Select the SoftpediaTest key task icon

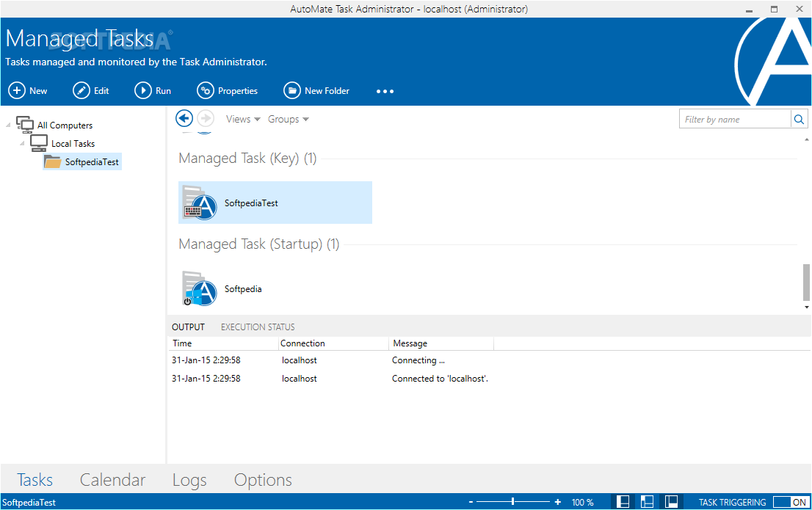(x=200, y=203)
